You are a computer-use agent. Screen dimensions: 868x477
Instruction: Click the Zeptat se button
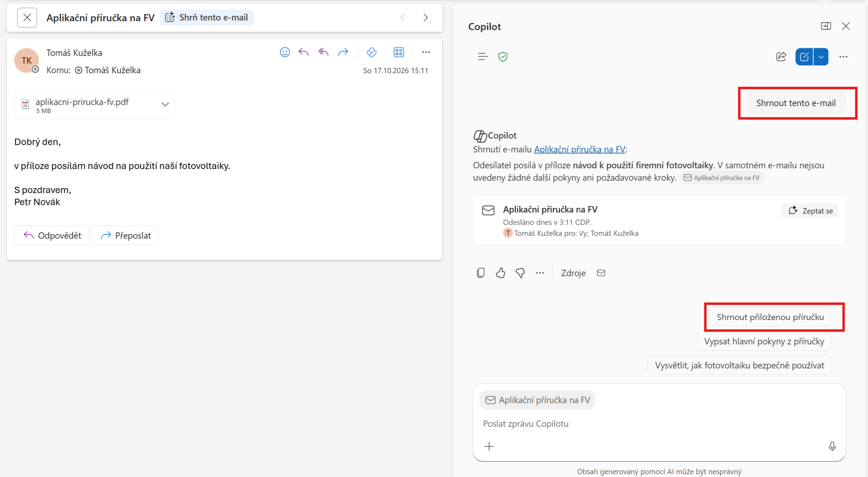pos(810,211)
